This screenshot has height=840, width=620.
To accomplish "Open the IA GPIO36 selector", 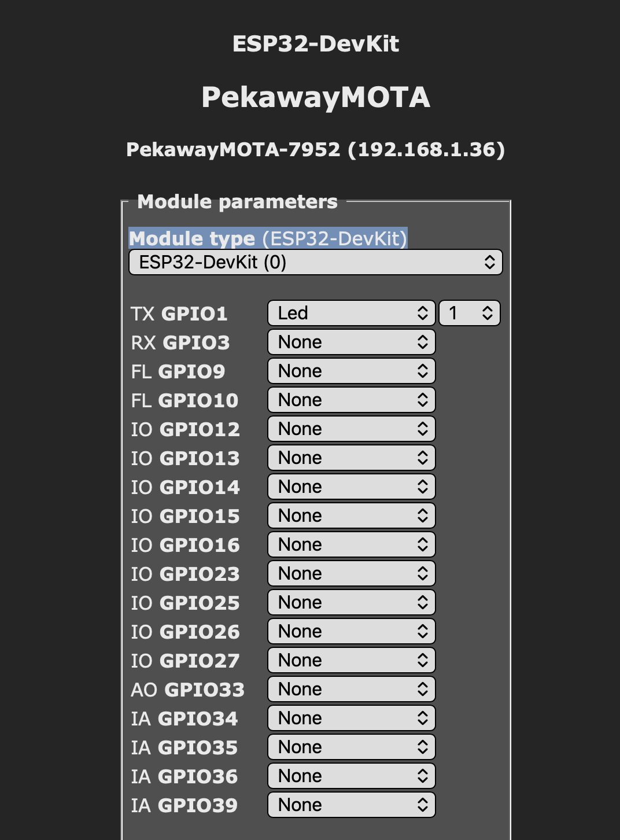I will coord(351,776).
